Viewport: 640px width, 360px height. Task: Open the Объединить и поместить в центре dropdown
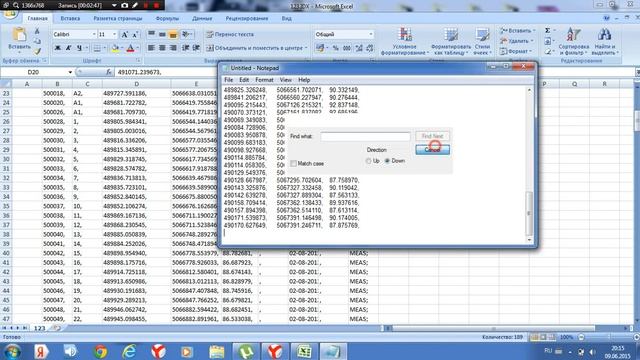click(306, 48)
